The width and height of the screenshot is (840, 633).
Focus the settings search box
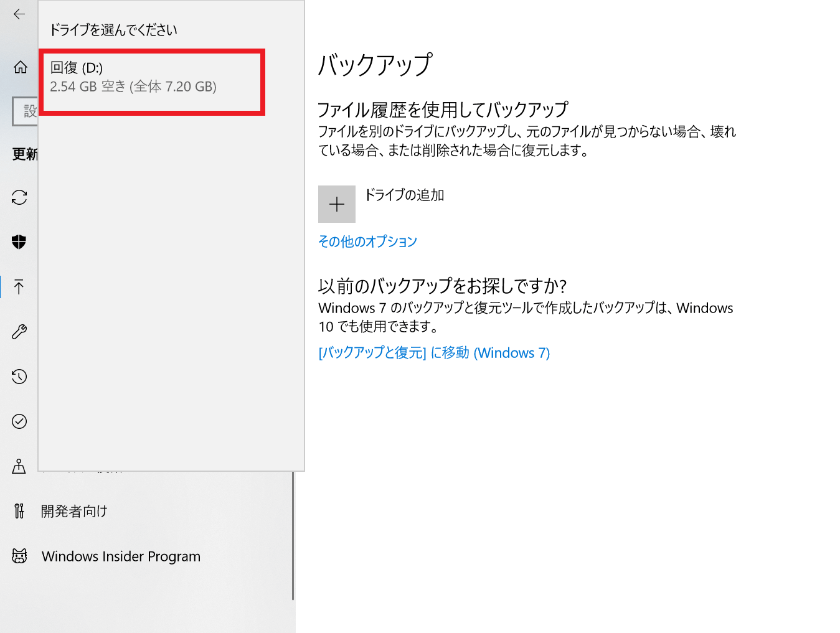coord(26,111)
